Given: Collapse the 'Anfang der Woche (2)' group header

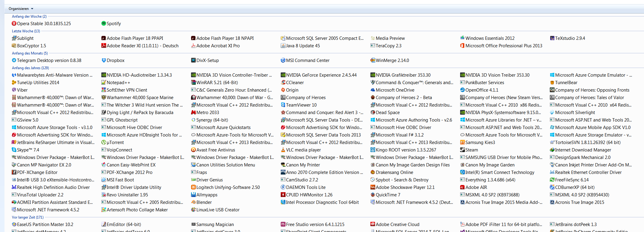Looking at the screenshot, I should [29, 16].
